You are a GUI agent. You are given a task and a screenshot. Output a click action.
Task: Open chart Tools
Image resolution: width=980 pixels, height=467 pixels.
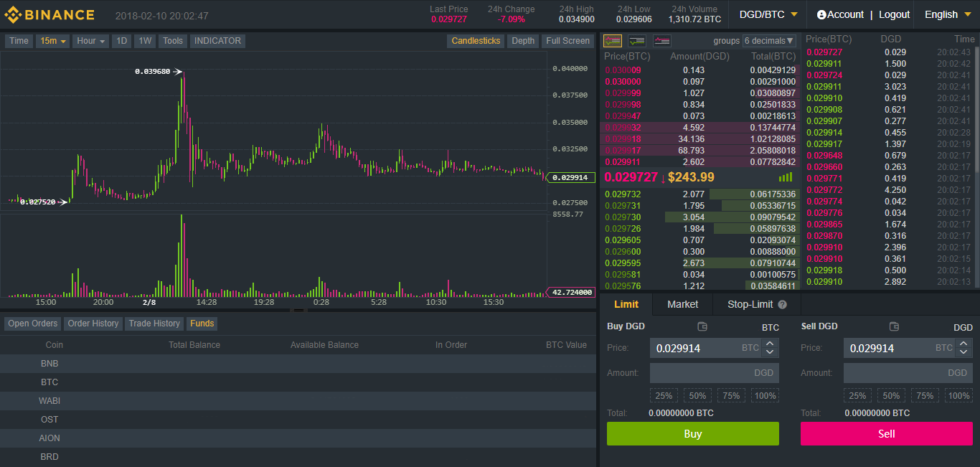[x=173, y=41]
